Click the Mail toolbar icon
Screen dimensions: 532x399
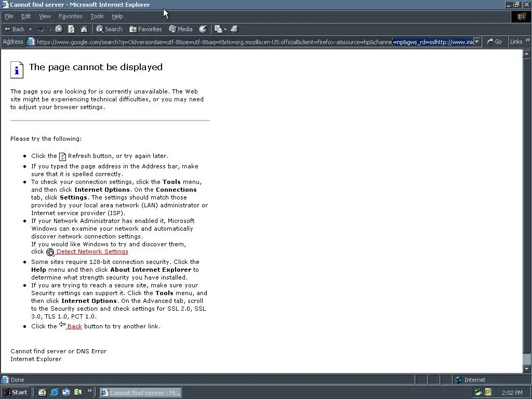[x=218, y=29]
